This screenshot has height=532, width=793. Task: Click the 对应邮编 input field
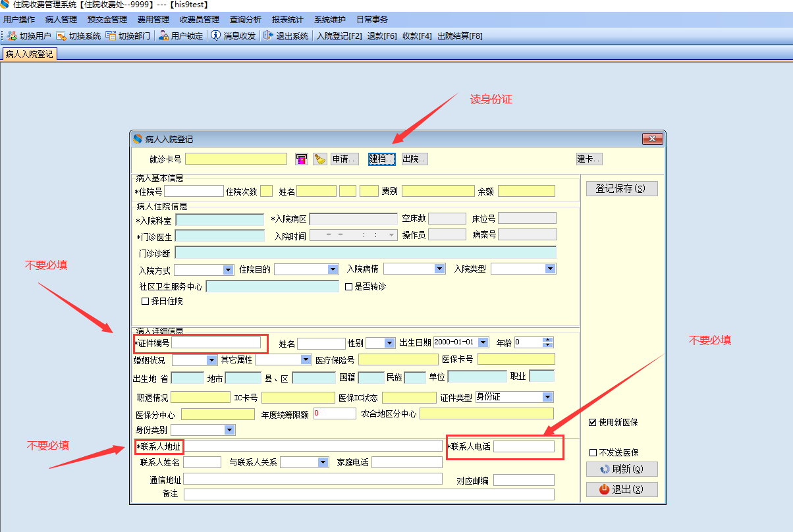tap(524, 480)
